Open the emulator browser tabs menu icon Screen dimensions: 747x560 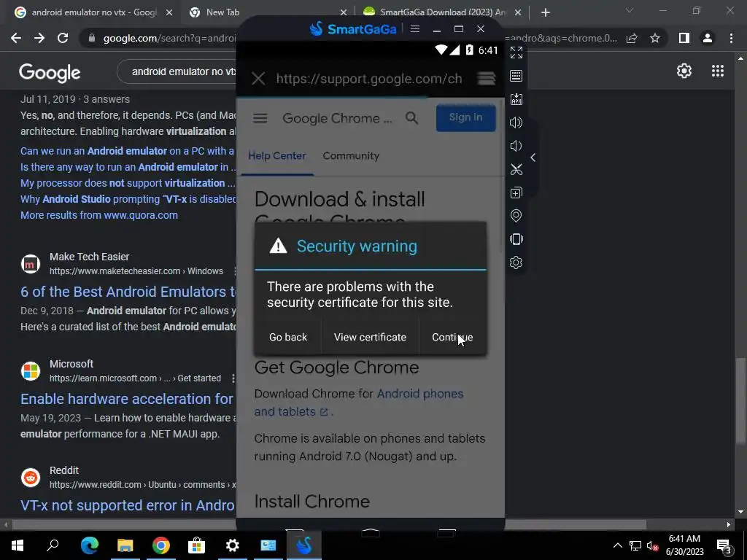[x=487, y=78]
